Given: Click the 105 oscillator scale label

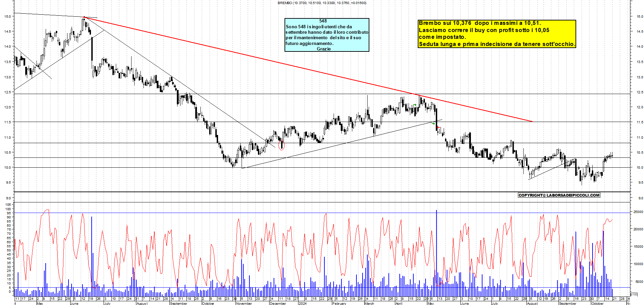Looking at the screenshot, I should (x=9, y=205).
